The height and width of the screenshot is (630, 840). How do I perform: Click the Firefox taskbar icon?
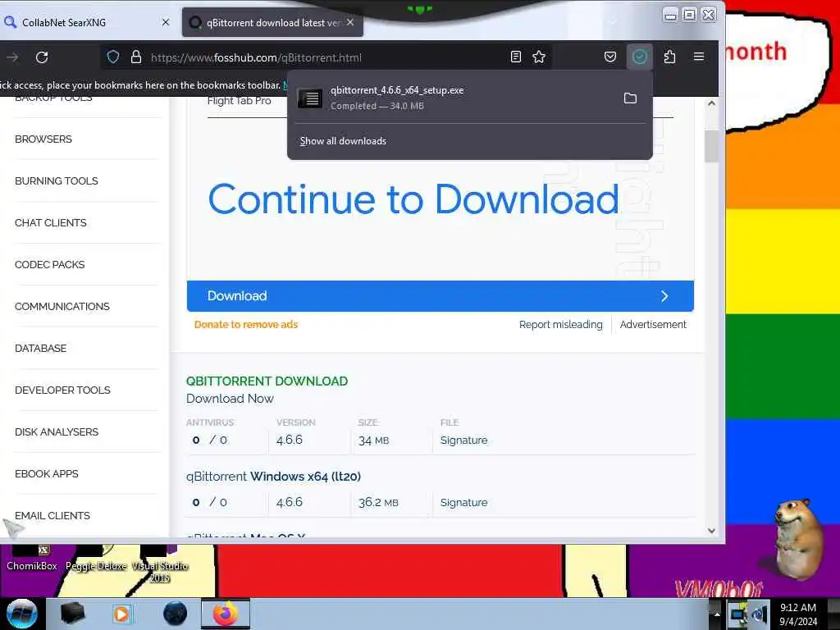(x=226, y=614)
